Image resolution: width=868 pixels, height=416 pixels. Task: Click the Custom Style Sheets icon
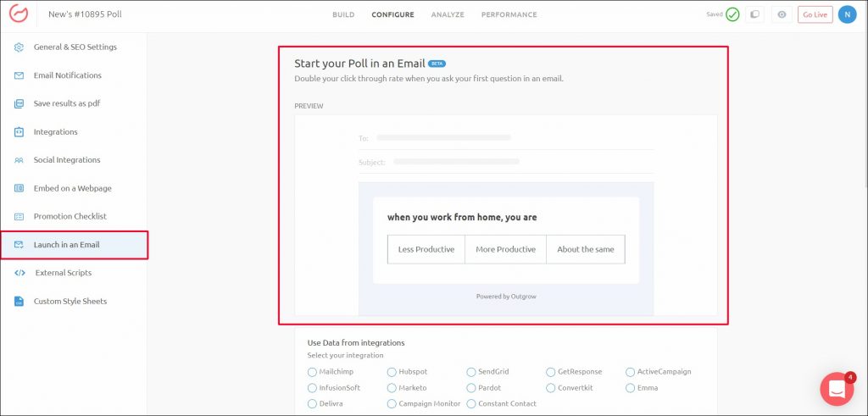19,301
